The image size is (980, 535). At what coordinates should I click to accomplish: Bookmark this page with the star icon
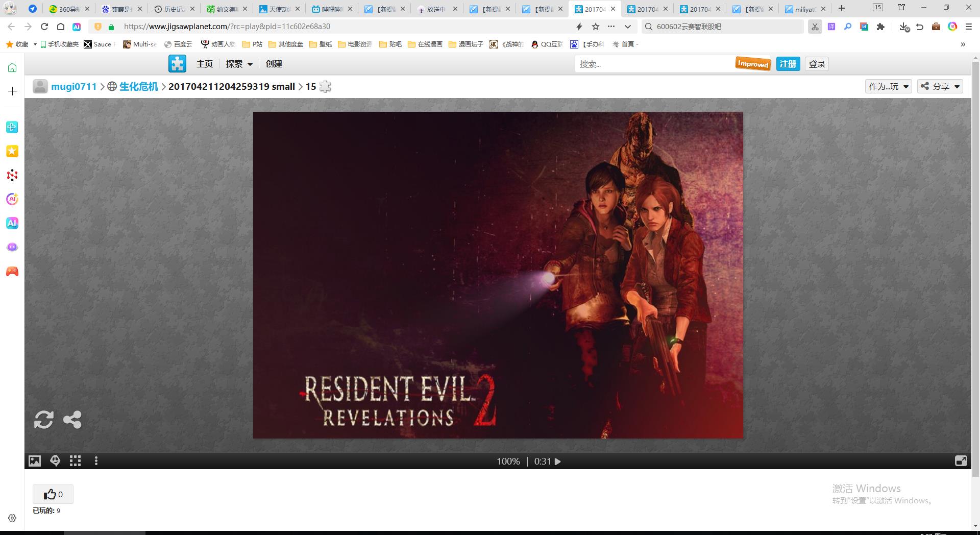pos(596,27)
